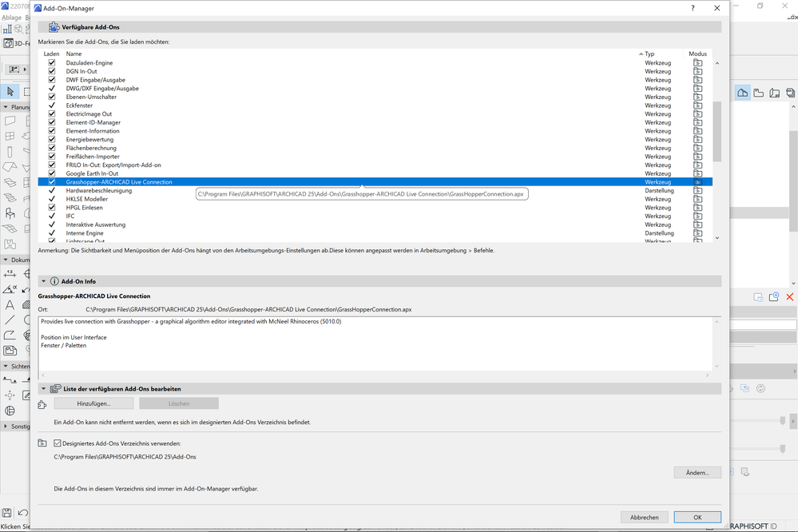
Task: Click the puzzle piece add-on icon
Action: (42, 405)
